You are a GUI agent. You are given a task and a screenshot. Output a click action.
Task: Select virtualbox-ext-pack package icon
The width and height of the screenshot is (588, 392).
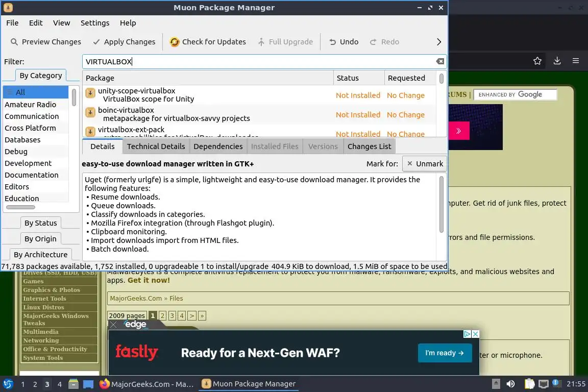coord(90,131)
